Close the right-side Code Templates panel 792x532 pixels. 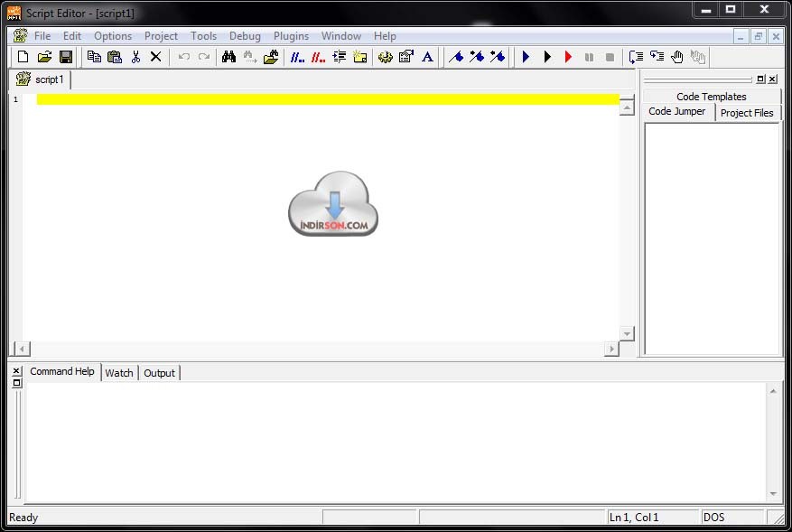coord(772,79)
